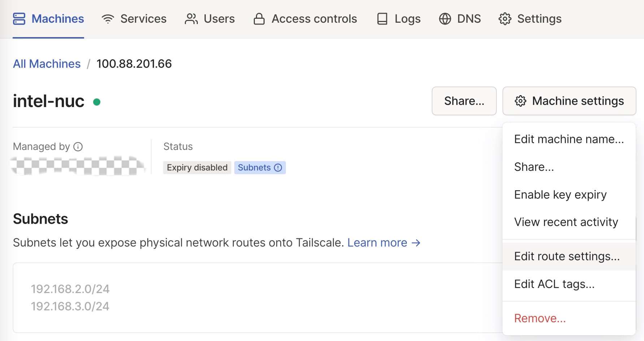This screenshot has height=341, width=644.
Task: Click the Services wifi icon
Action: pos(108,19)
